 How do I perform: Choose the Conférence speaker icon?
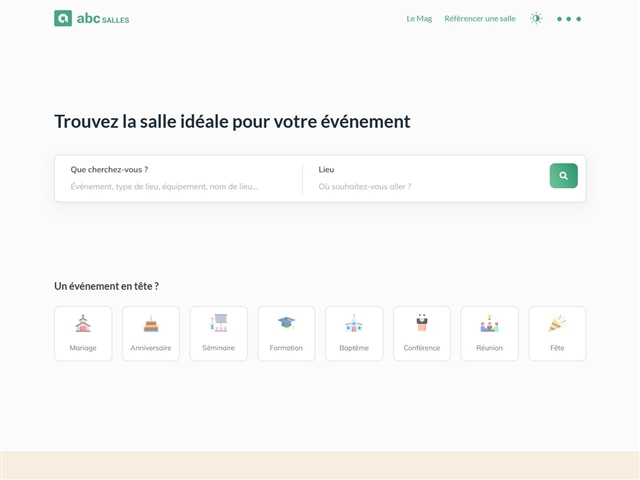[422, 323]
